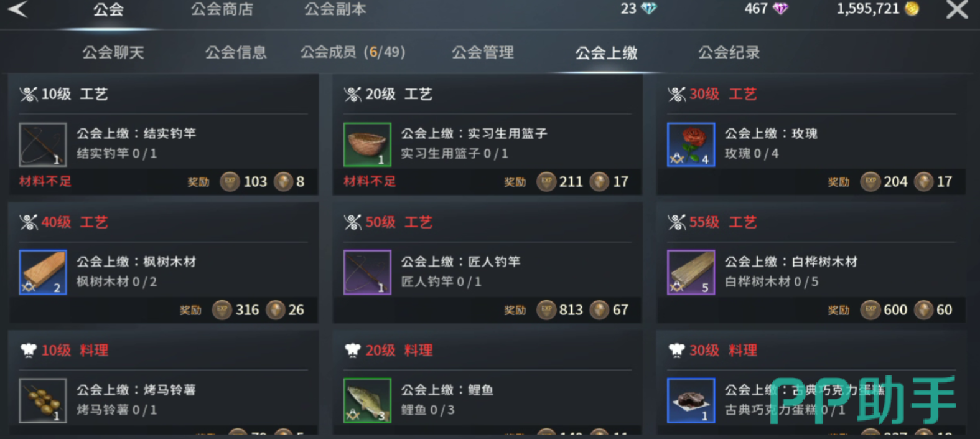This screenshot has height=439, width=980.
Task: Tap the gold coin currency icon
Action: click(912, 9)
